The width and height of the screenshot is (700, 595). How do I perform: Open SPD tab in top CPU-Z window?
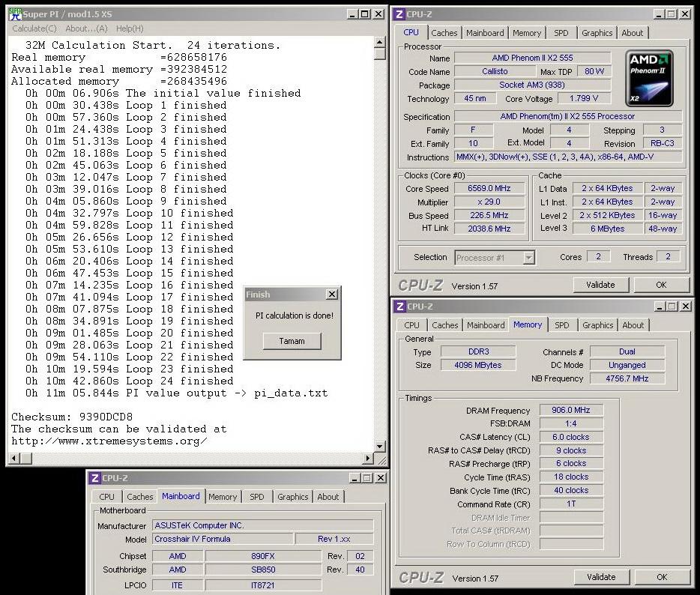[x=561, y=33]
